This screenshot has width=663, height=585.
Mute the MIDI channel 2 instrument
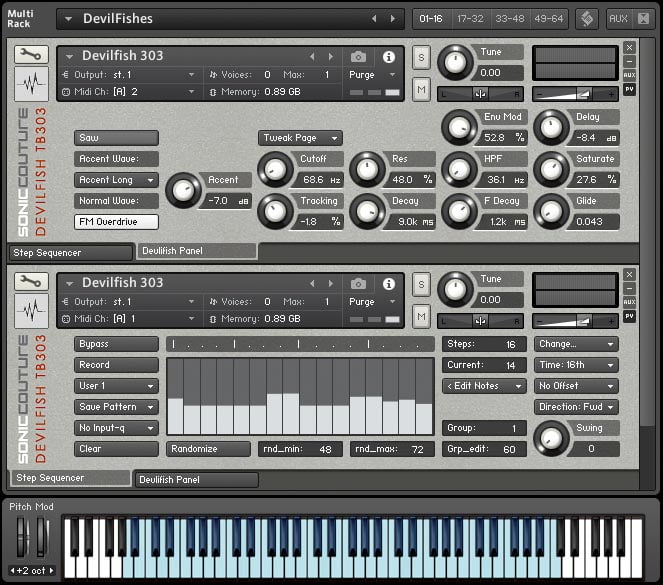421,90
